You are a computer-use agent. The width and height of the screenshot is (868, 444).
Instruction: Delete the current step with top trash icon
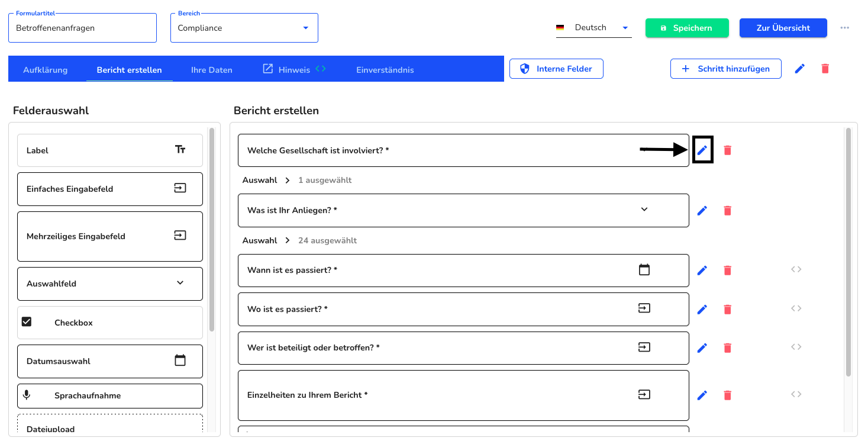click(825, 69)
